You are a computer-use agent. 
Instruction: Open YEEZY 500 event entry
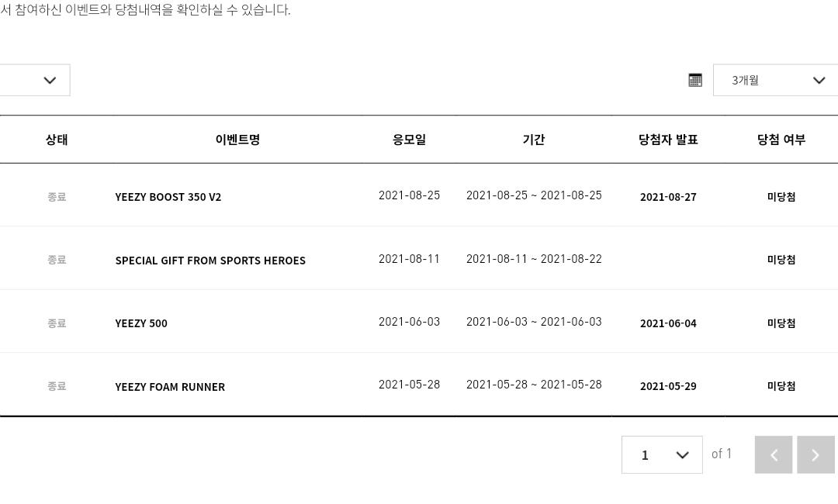pyautogui.click(x=141, y=323)
